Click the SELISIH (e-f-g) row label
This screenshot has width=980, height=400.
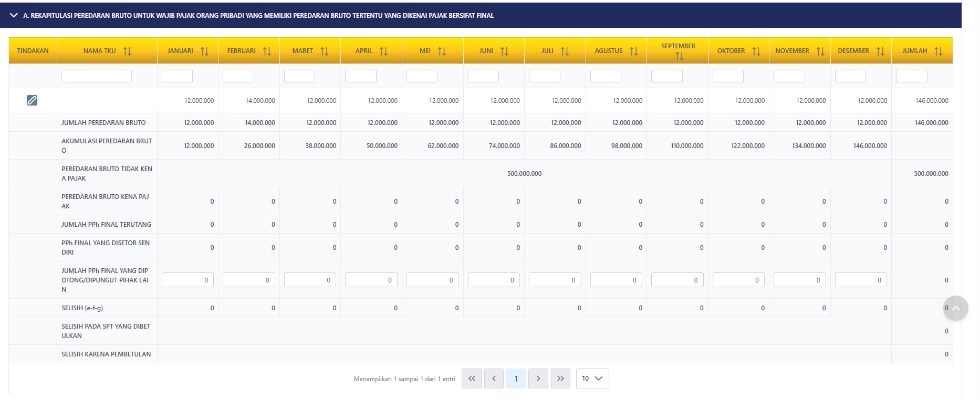pos(82,308)
